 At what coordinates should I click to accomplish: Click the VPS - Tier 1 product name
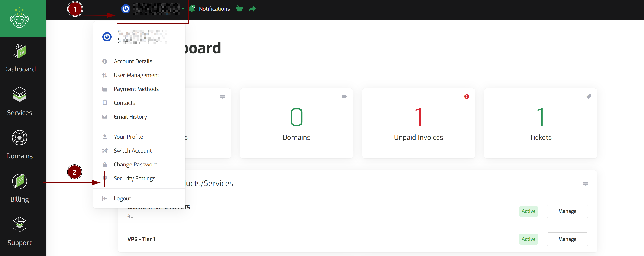(141, 239)
